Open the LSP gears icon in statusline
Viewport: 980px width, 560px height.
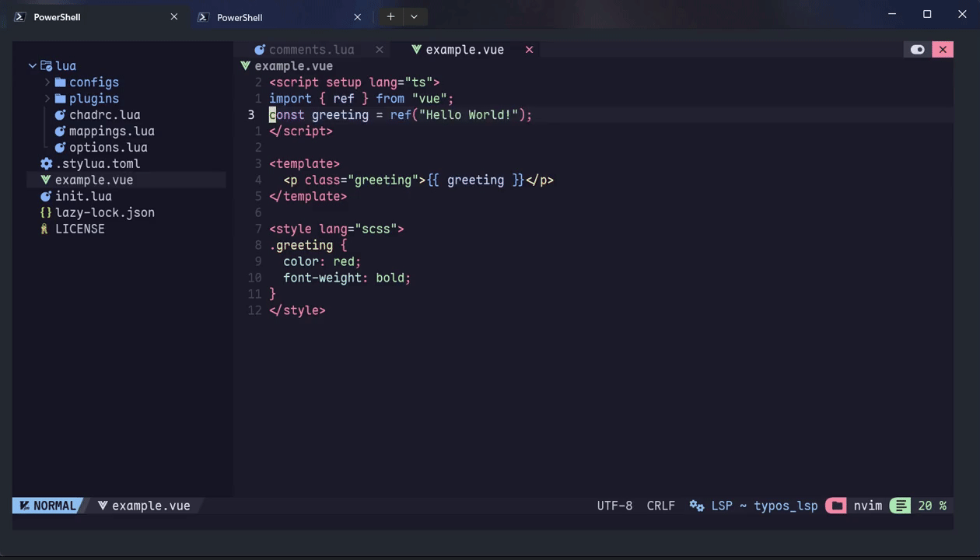pyautogui.click(x=696, y=506)
